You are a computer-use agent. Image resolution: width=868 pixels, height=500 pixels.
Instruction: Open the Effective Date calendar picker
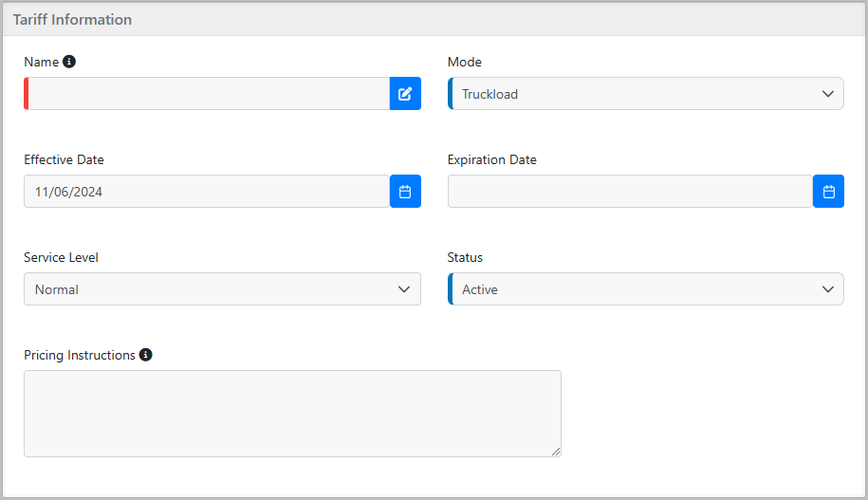click(405, 192)
